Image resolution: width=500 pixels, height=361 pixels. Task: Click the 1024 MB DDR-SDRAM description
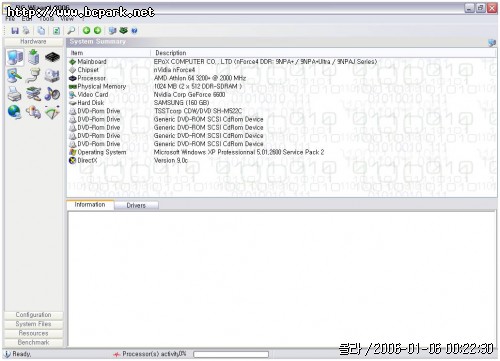(198, 86)
